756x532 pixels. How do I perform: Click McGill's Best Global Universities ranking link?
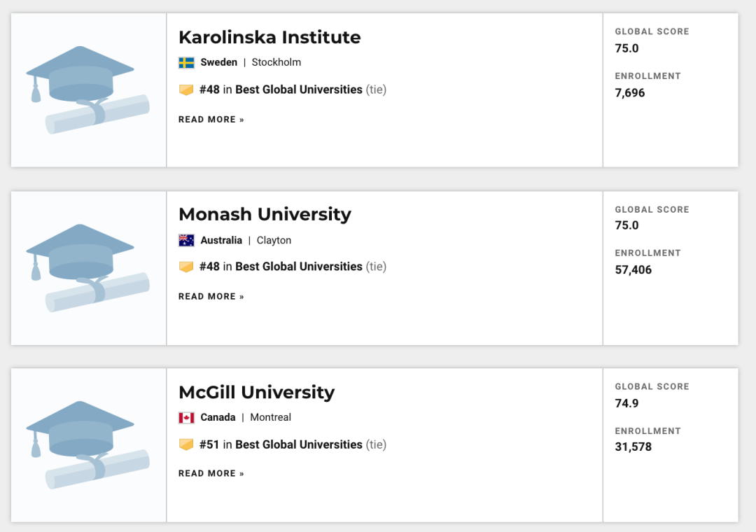click(298, 444)
